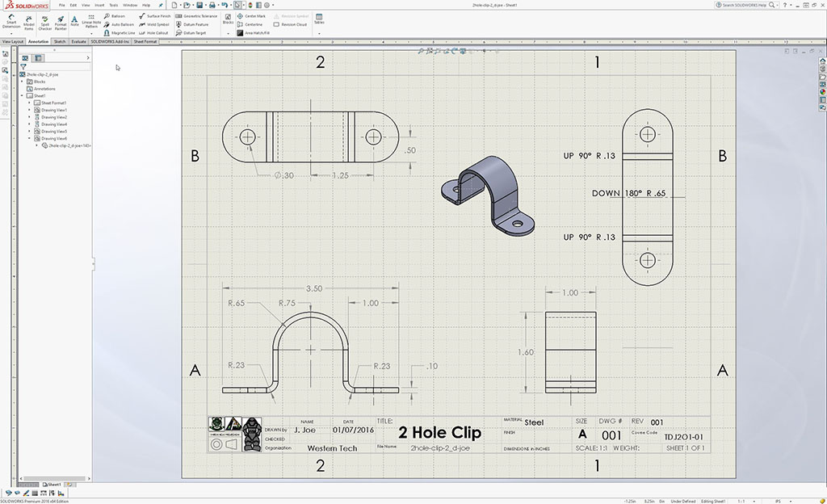Add a Balloon annotation

click(x=115, y=16)
